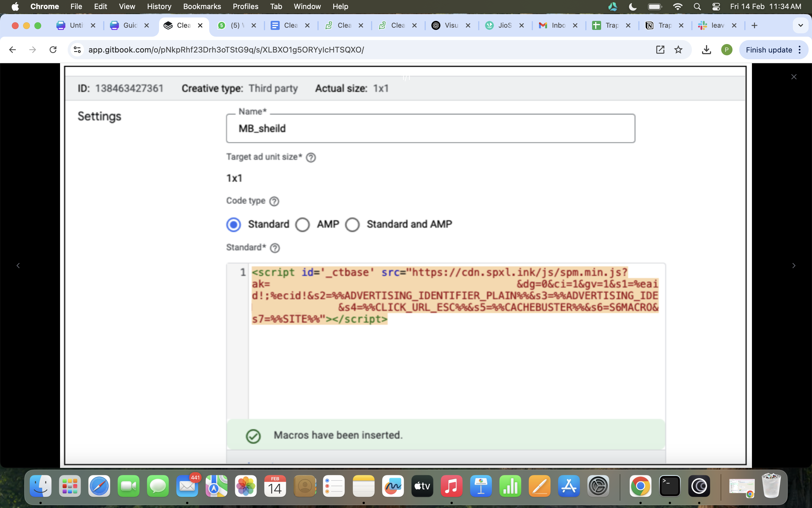Click Wi-Fi status icon

pos(678,6)
